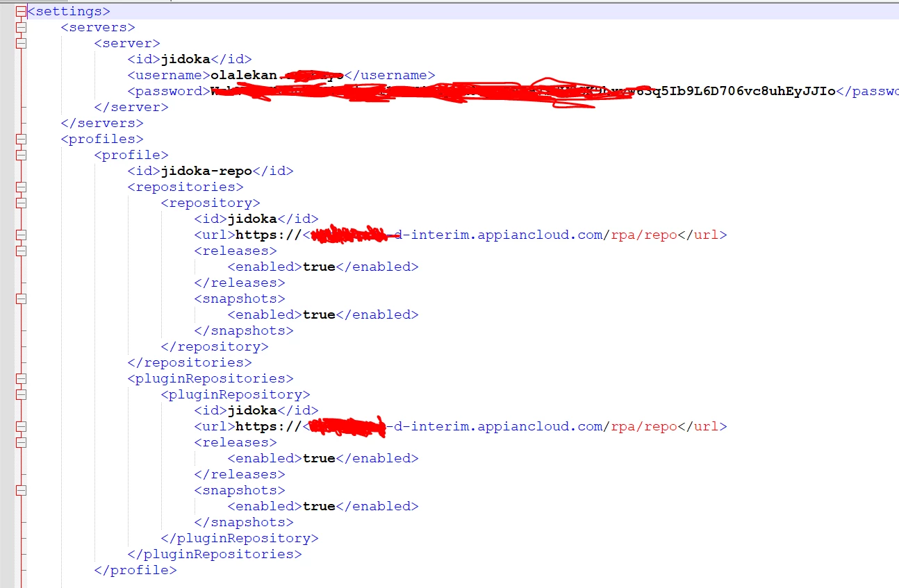Click the opening <settings> tag text
The height and width of the screenshot is (588, 899).
tap(69, 11)
